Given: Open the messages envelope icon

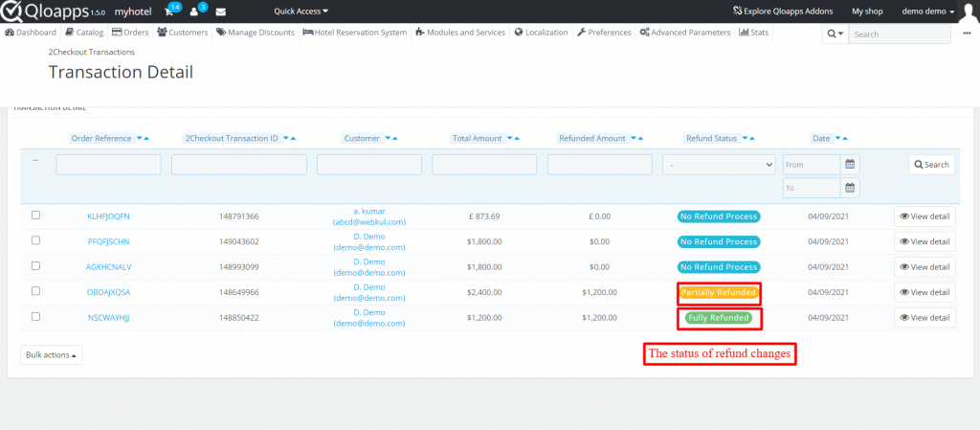Looking at the screenshot, I should tap(221, 11).
